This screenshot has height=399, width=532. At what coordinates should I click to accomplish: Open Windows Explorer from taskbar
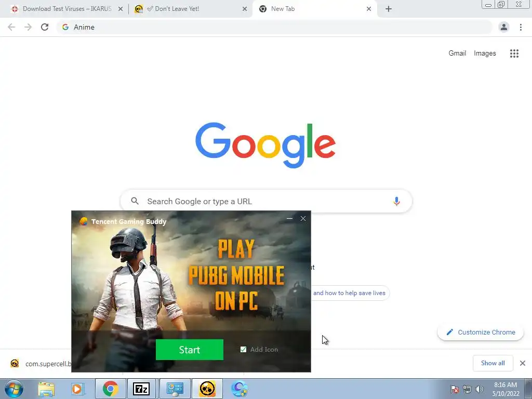[x=46, y=389]
